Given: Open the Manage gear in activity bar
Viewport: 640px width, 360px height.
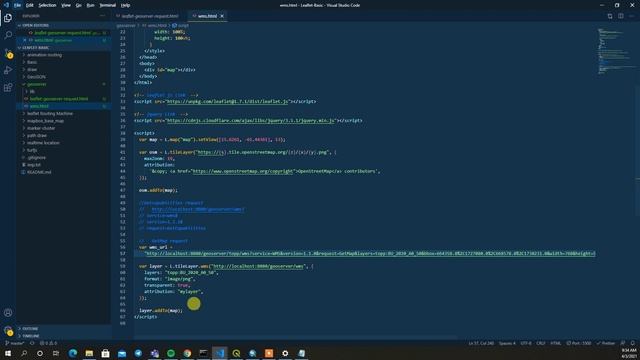Looking at the screenshot, I should pos(8,330).
